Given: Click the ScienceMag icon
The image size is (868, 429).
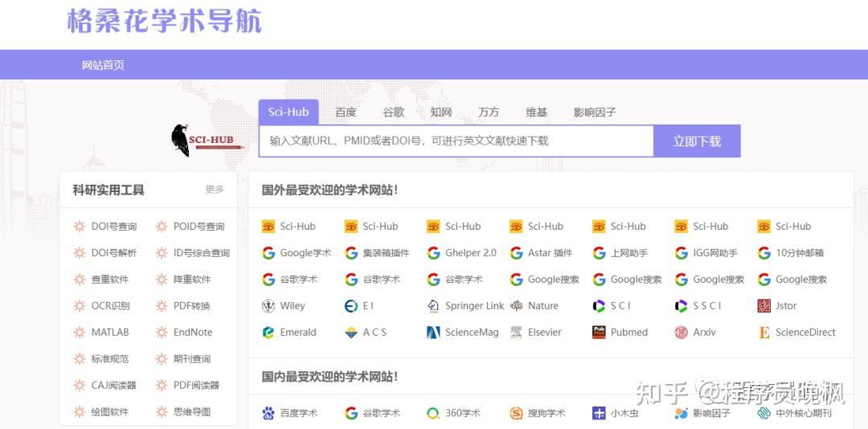Looking at the screenshot, I should pos(433,333).
